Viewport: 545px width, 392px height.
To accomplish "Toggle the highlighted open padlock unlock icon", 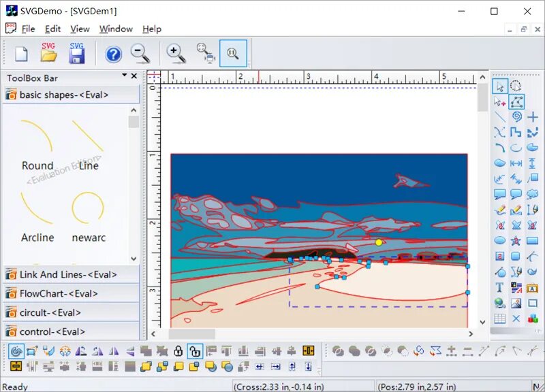I will pos(195,351).
